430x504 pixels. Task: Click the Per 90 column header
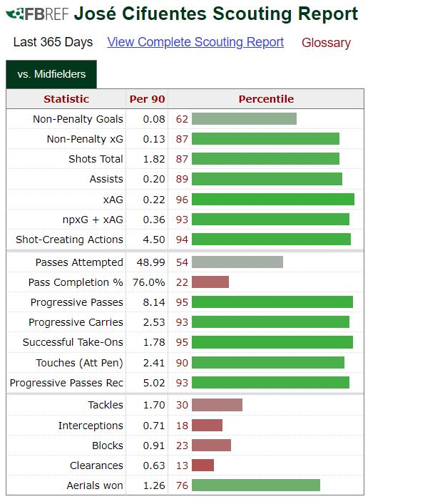pyautogui.click(x=147, y=99)
